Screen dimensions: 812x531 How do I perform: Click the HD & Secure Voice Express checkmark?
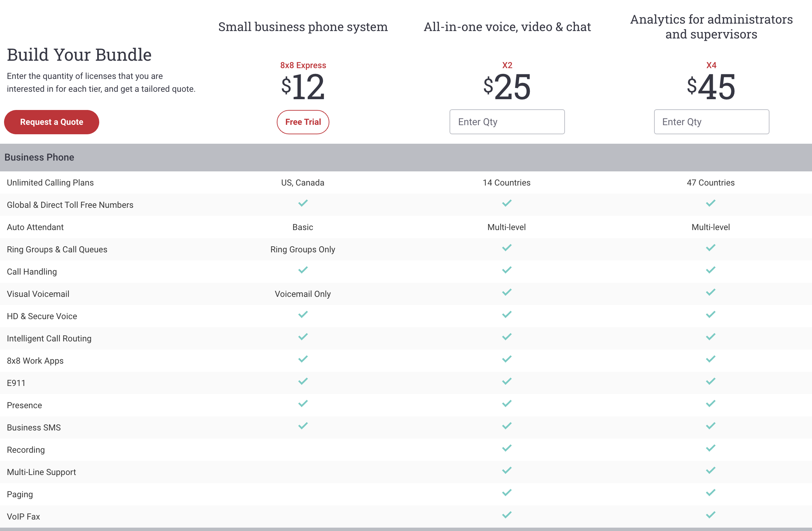point(303,314)
